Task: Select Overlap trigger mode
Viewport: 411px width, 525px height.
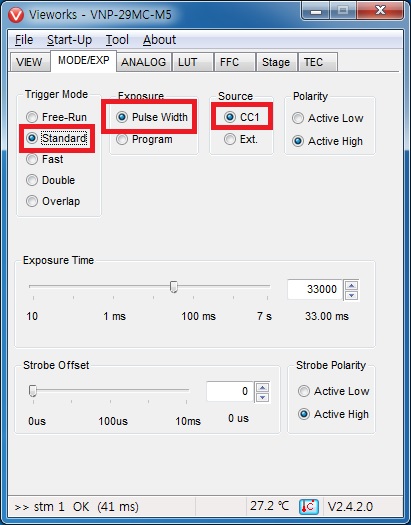Action: (x=53, y=201)
